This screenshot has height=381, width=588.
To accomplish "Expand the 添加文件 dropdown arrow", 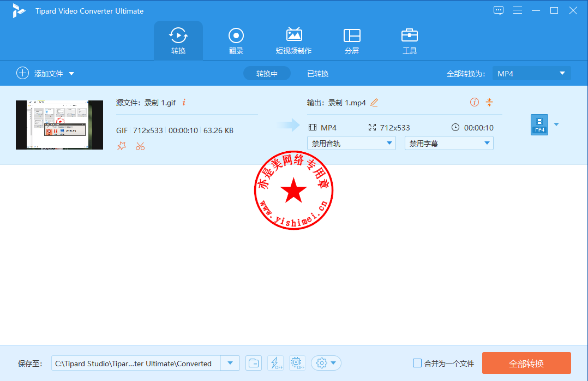I will [71, 74].
